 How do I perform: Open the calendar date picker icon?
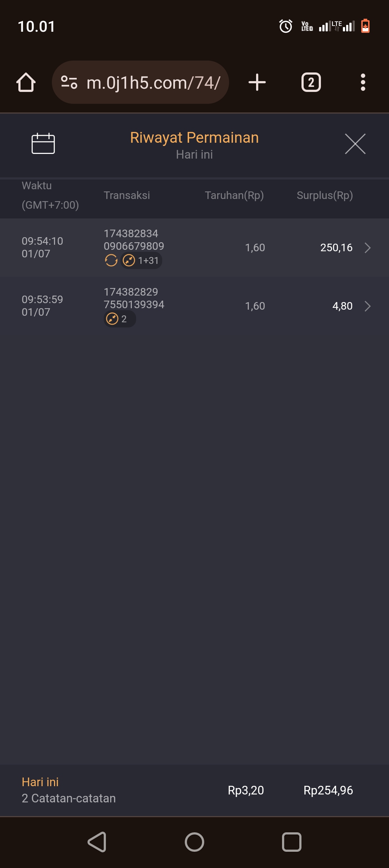pos(43,143)
